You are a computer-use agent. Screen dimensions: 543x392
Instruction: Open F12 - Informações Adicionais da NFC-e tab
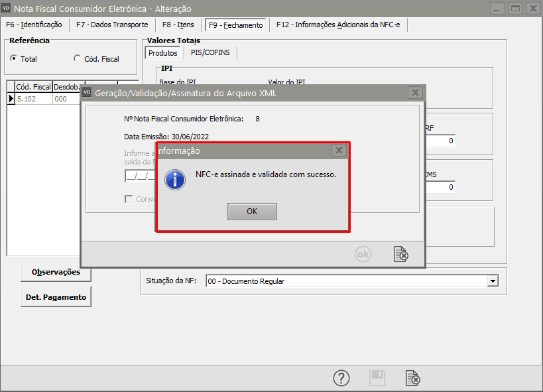pos(338,25)
